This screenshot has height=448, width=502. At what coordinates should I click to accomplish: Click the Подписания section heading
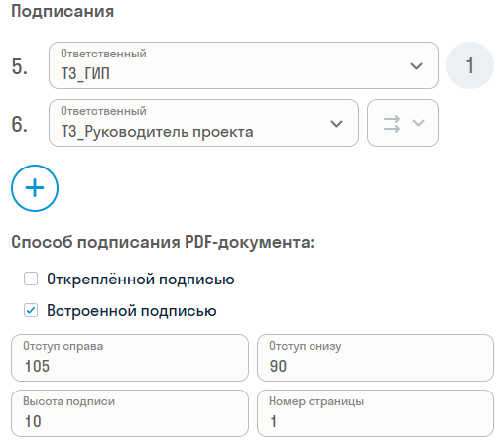coord(63,12)
